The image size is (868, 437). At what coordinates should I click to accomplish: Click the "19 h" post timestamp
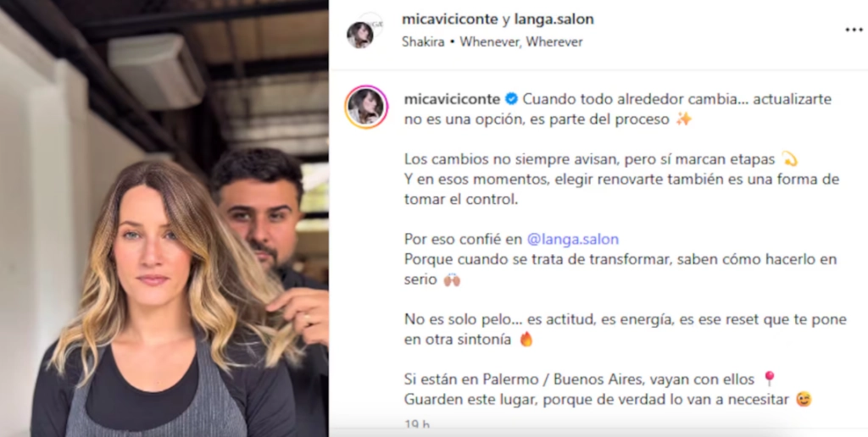tap(416, 425)
